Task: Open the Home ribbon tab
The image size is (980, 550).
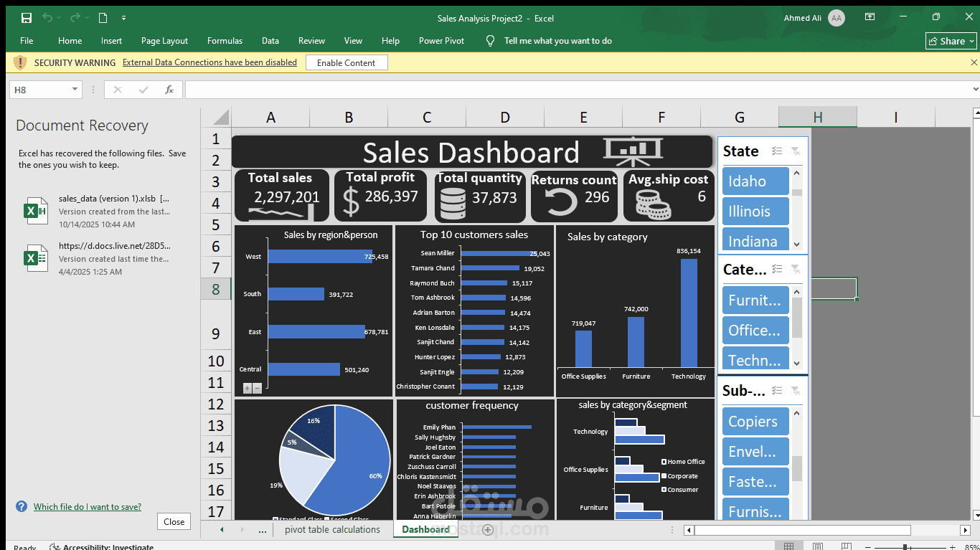Action: click(70, 41)
